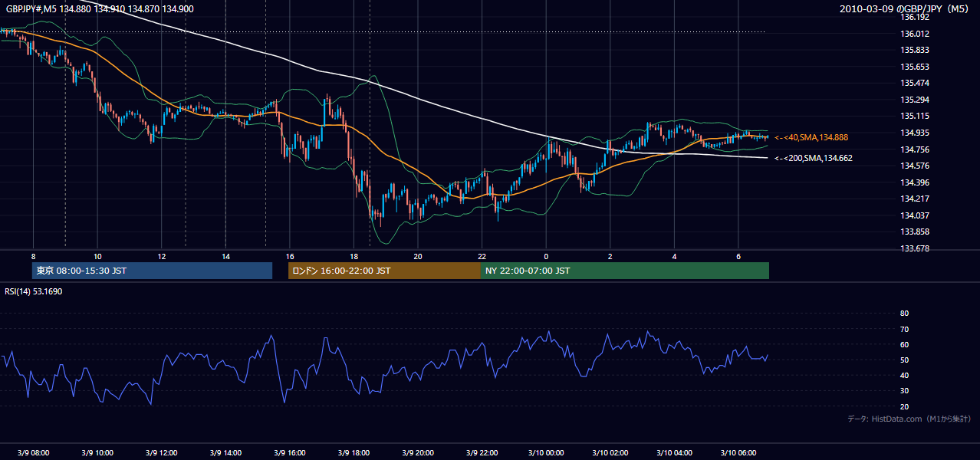Click price axis label 134.396
This screenshot has width=980, height=460.
(x=915, y=182)
